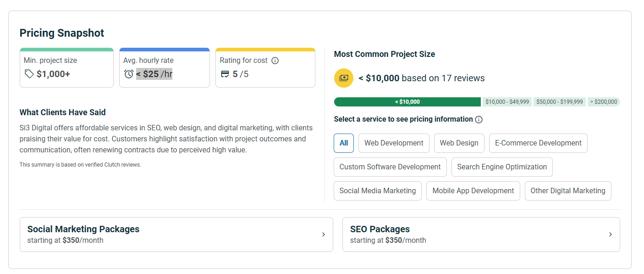Select the Web Development service filter
Screen dimensions: 644x274
[x=394, y=143]
